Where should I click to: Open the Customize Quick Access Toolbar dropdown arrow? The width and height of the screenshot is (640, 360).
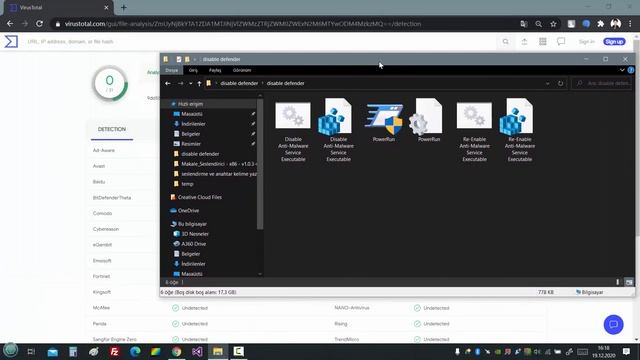coord(195,59)
